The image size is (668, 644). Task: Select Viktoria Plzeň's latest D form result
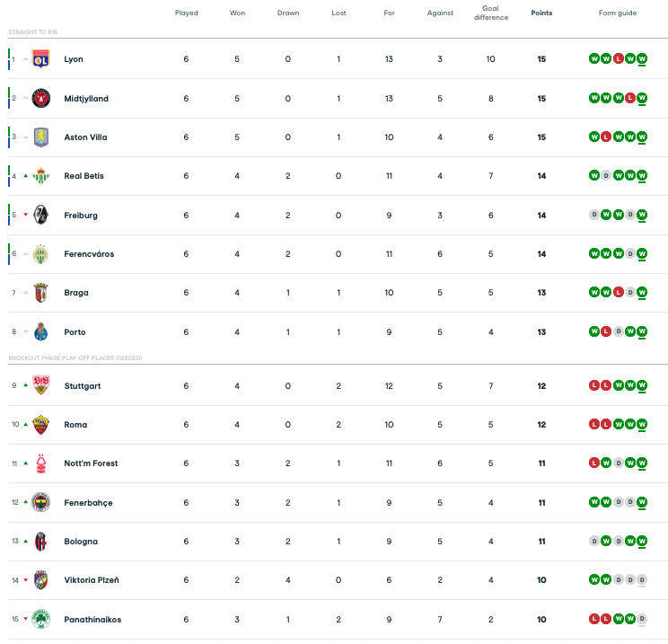(642, 579)
